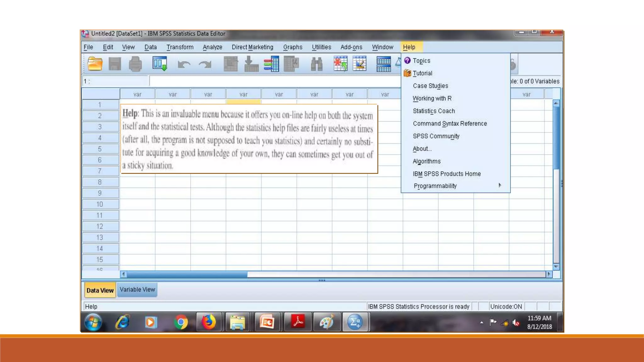Image resolution: width=644 pixels, height=362 pixels.
Task: Open Tutorial from the Help menu
Action: 422,73
